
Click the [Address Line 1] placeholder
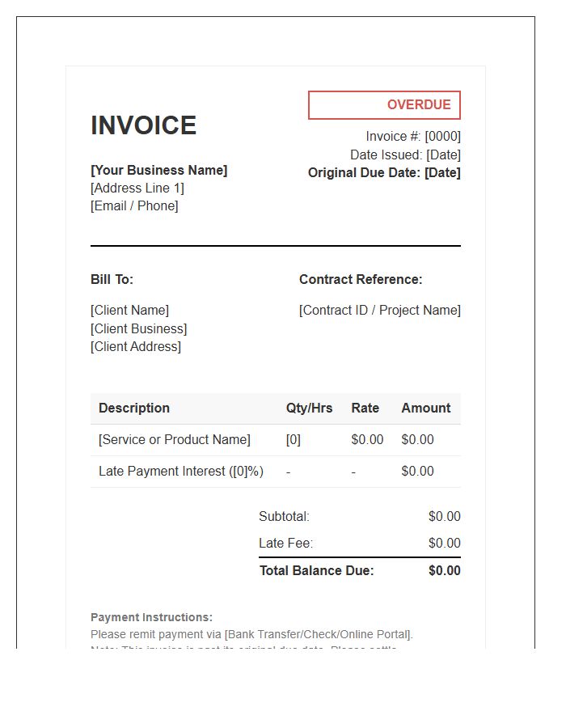(137, 188)
